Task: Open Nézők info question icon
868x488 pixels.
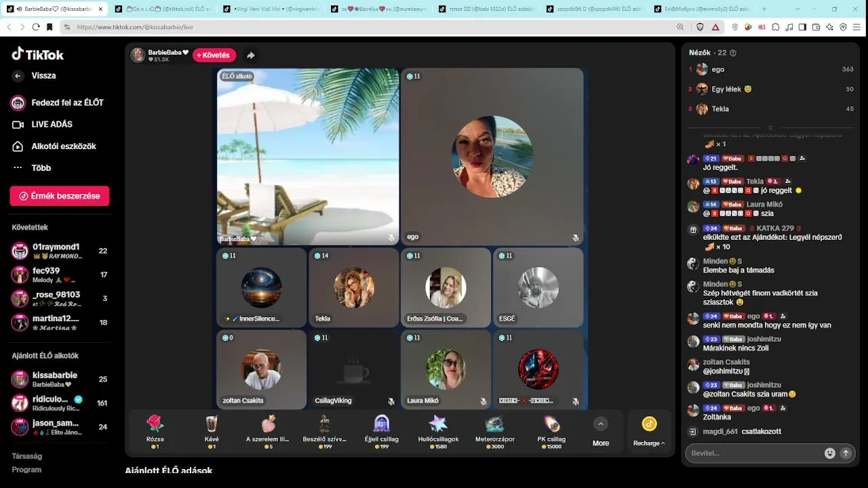Action: pyautogui.click(x=732, y=53)
